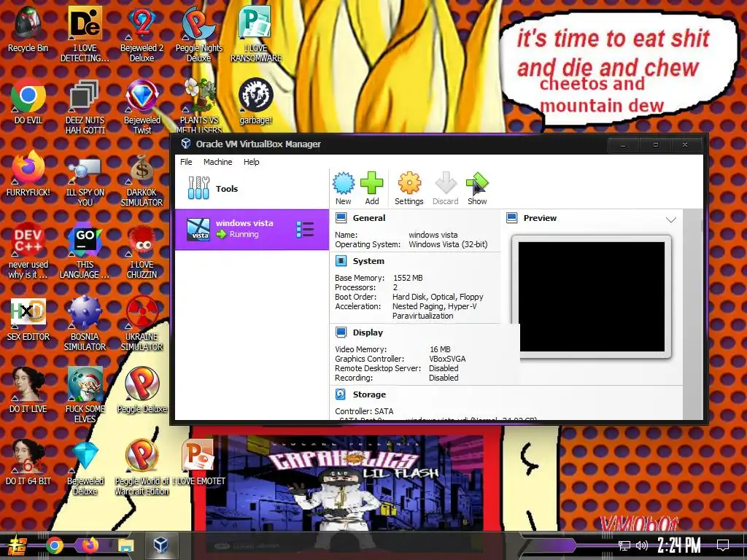
Task: Click the General section header
Action: pyautogui.click(x=368, y=218)
